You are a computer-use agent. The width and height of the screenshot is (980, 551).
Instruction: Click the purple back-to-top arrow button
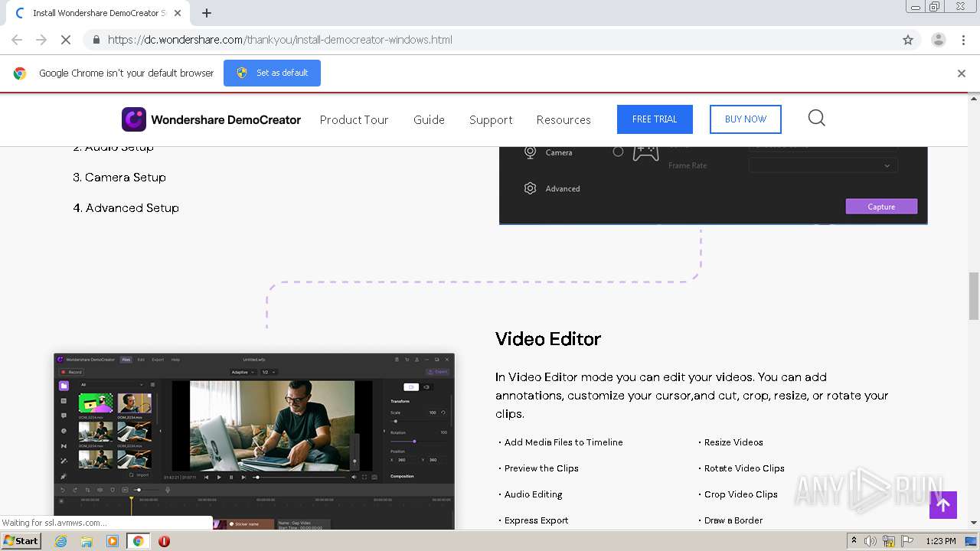(943, 505)
